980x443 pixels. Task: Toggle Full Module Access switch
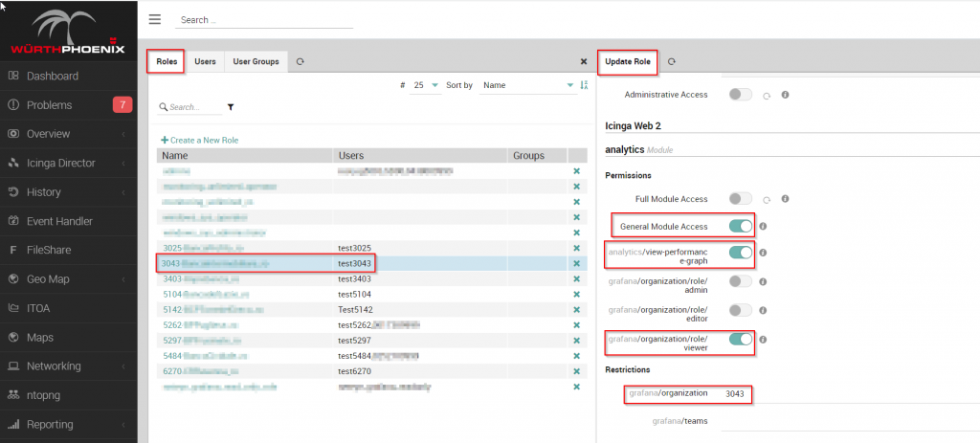point(741,199)
